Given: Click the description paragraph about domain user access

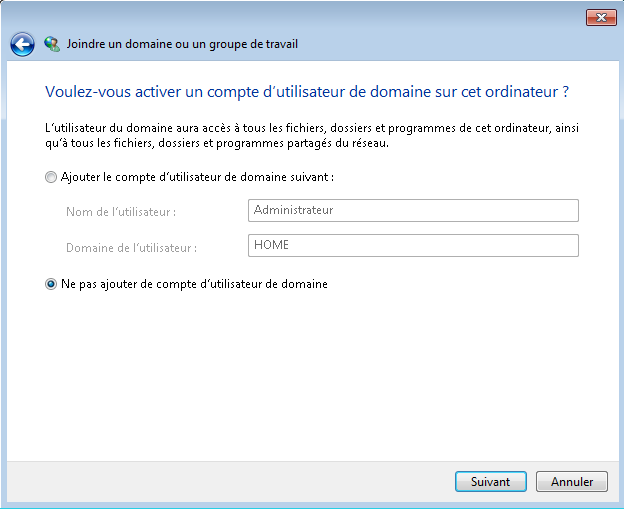Looking at the screenshot, I should pos(312,135).
